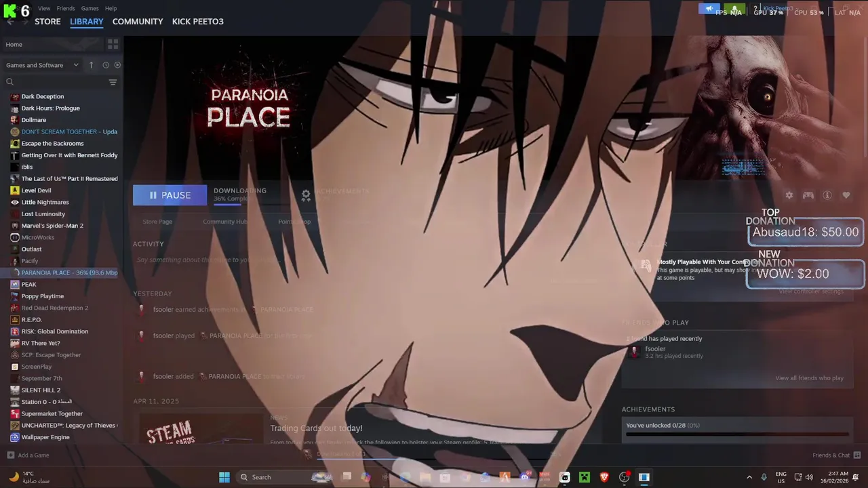Open ACHIEVEMENTS next to Downloading status

(336, 195)
